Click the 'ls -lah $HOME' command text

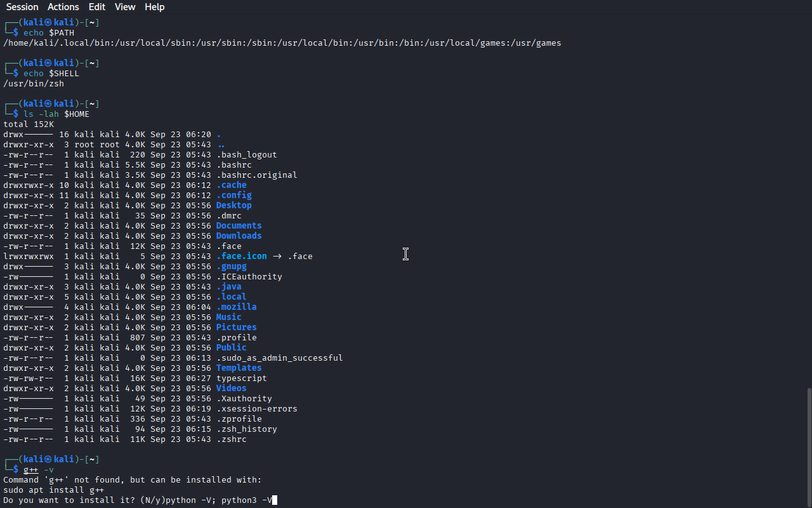pyautogui.click(x=56, y=114)
